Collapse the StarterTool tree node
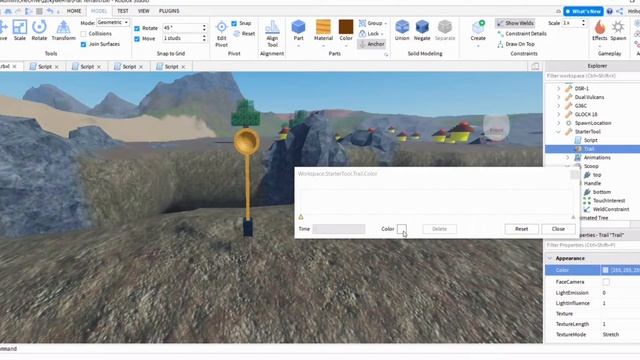 [559, 131]
